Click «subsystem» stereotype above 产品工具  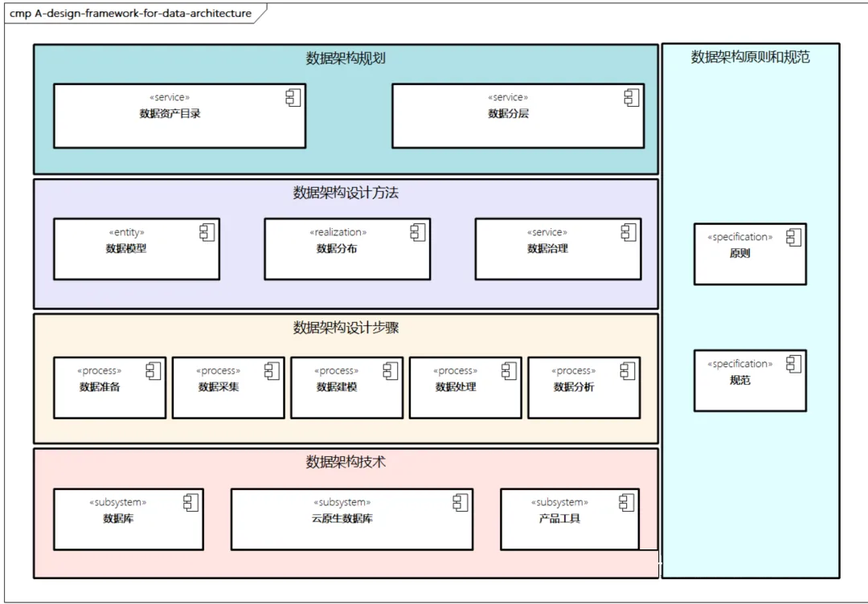click(x=559, y=503)
